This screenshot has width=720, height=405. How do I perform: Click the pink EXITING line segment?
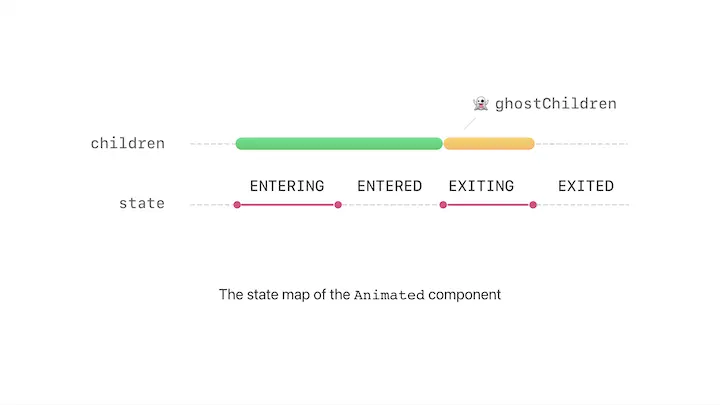click(x=488, y=205)
